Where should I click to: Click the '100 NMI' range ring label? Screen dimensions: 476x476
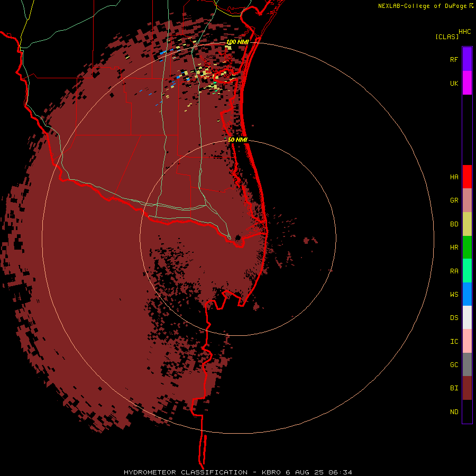click(x=237, y=42)
